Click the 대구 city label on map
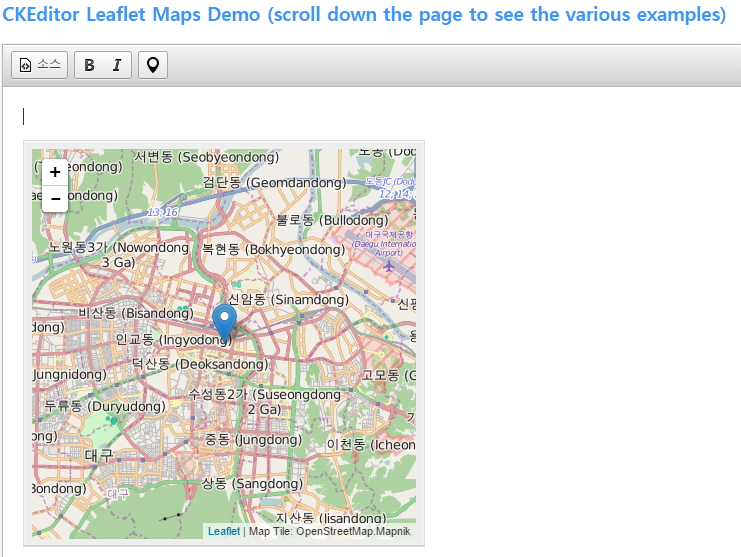 coord(99,455)
